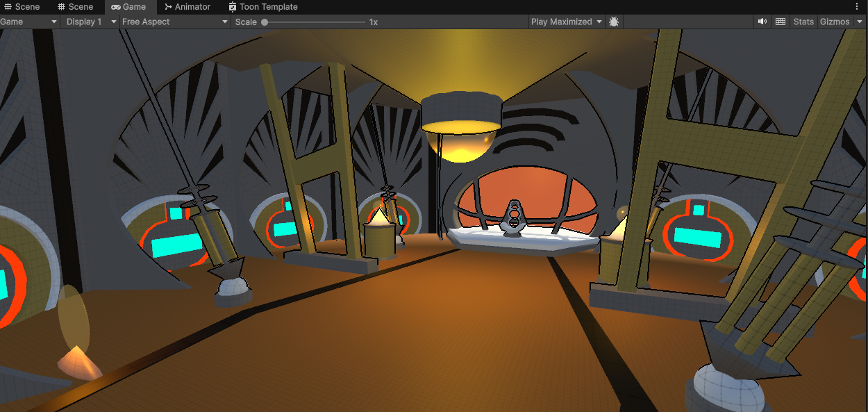868x412 pixels.
Task: Click the Toon Template tab icon
Action: pos(232,7)
